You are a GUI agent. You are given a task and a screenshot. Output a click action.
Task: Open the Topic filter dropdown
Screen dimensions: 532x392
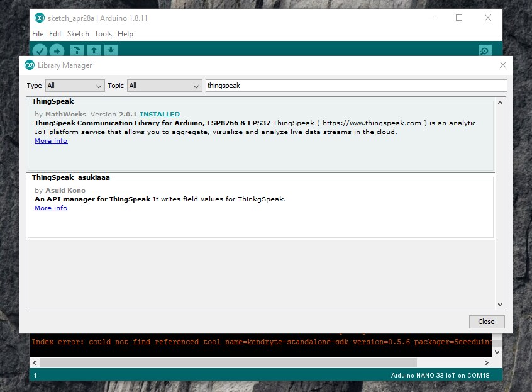click(x=165, y=86)
